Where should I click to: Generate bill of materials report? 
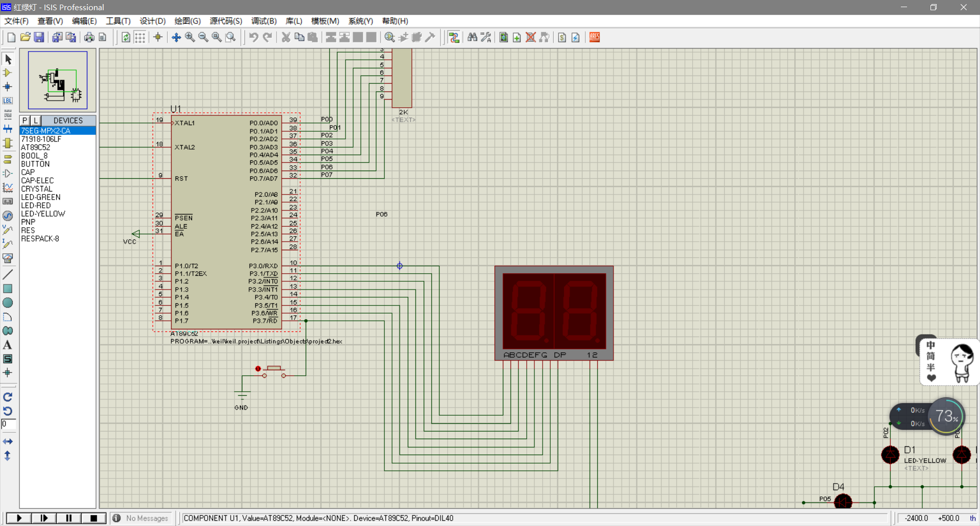coord(562,37)
